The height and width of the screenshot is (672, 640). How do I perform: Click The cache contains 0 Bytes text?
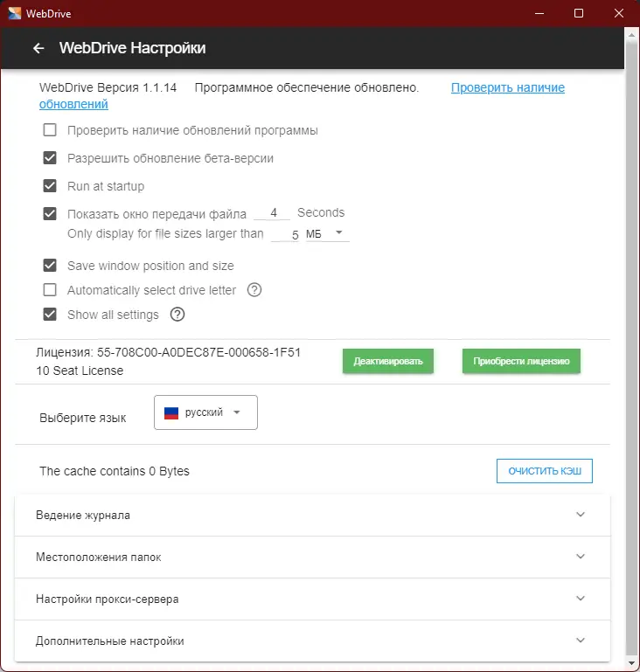coord(115,471)
